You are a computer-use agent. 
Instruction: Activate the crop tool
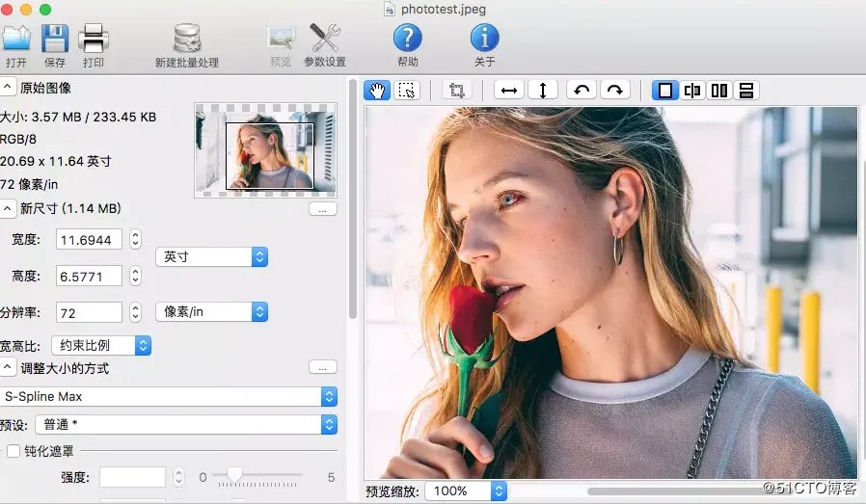coord(457,90)
